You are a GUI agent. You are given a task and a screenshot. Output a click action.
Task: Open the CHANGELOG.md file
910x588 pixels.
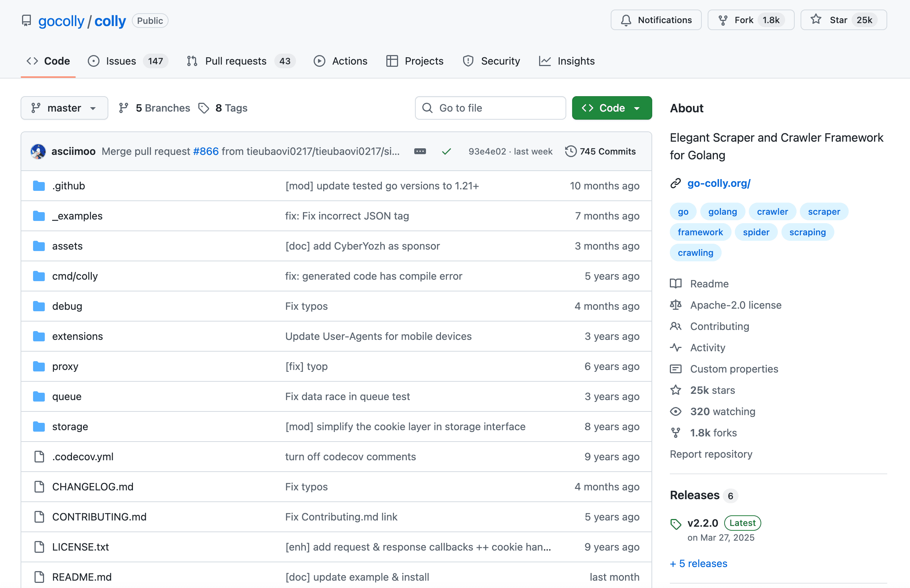click(93, 486)
